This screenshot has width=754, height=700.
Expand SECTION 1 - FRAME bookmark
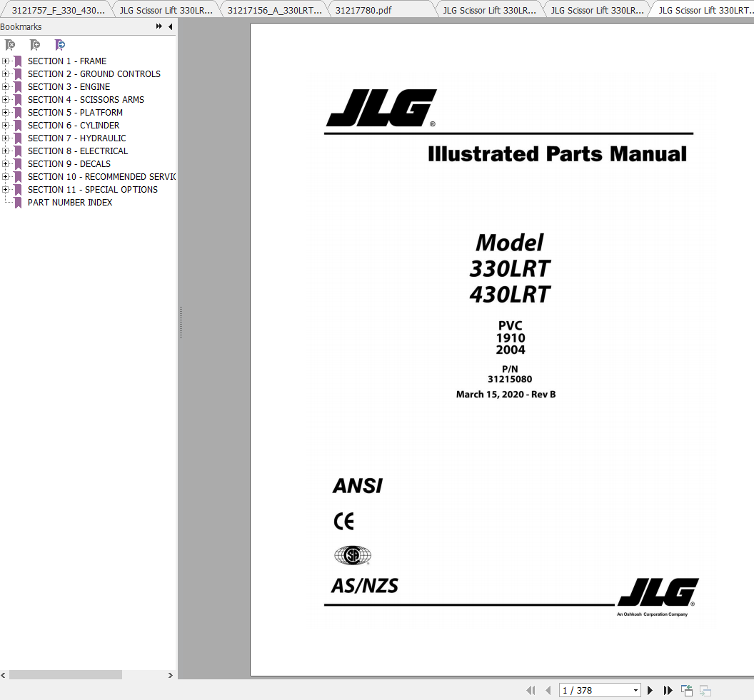6,61
